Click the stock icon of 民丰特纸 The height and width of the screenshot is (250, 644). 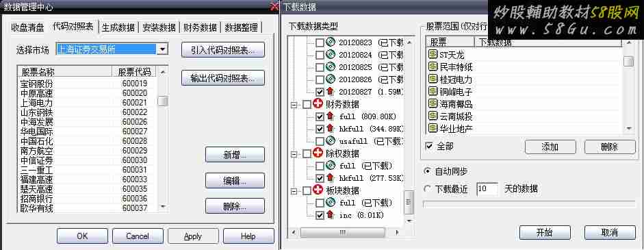point(433,66)
